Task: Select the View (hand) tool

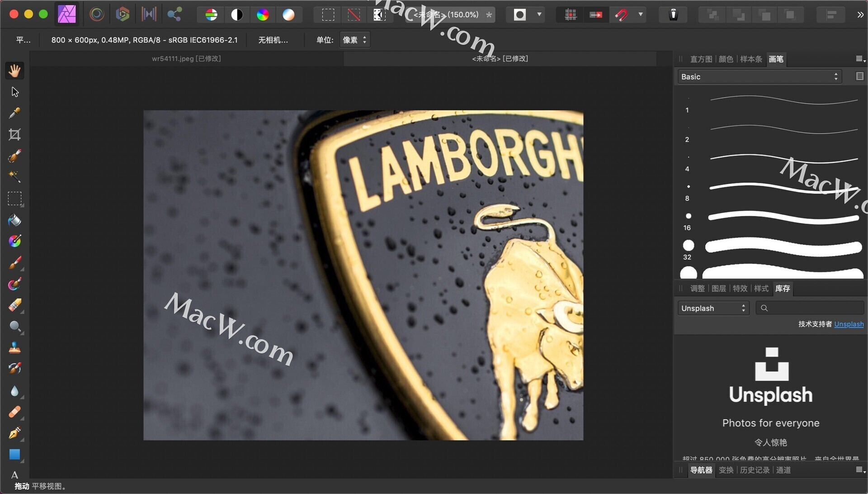Action: point(14,71)
